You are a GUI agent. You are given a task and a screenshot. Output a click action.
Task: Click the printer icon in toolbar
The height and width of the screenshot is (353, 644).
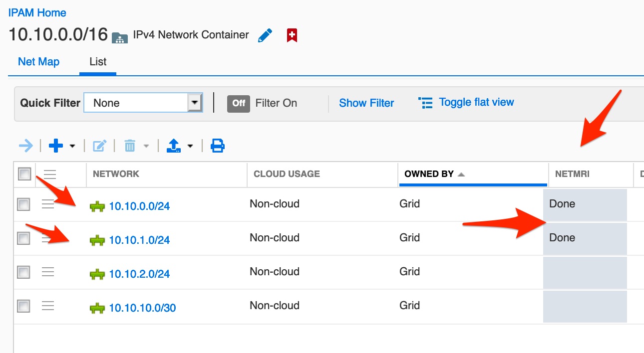[218, 146]
